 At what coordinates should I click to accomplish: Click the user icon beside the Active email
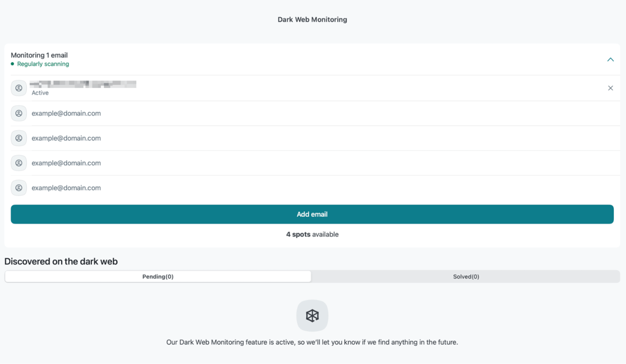point(19,88)
